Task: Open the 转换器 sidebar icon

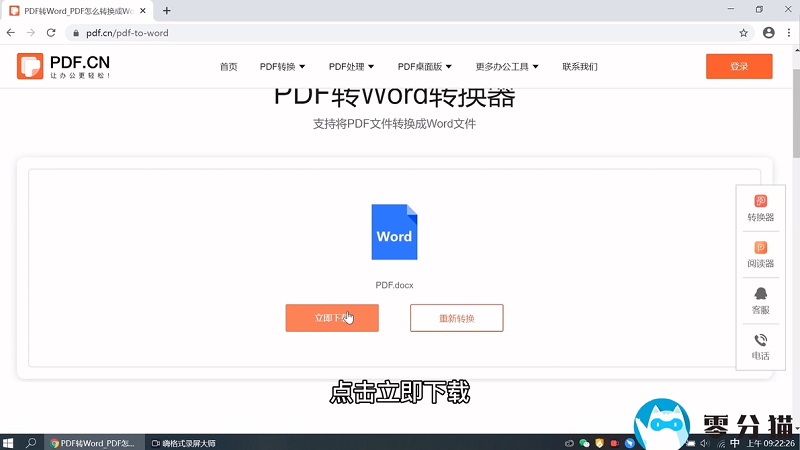Action: [x=760, y=202]
